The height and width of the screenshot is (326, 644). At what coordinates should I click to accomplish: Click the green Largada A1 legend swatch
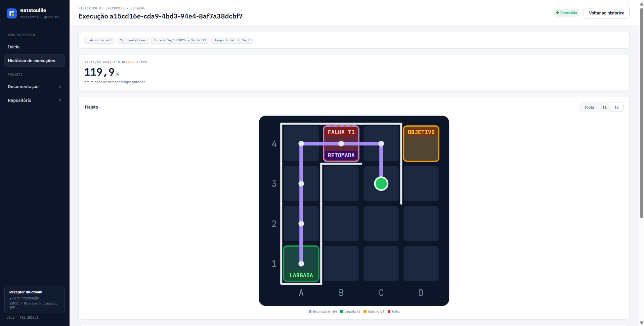(x=342, y=312)
